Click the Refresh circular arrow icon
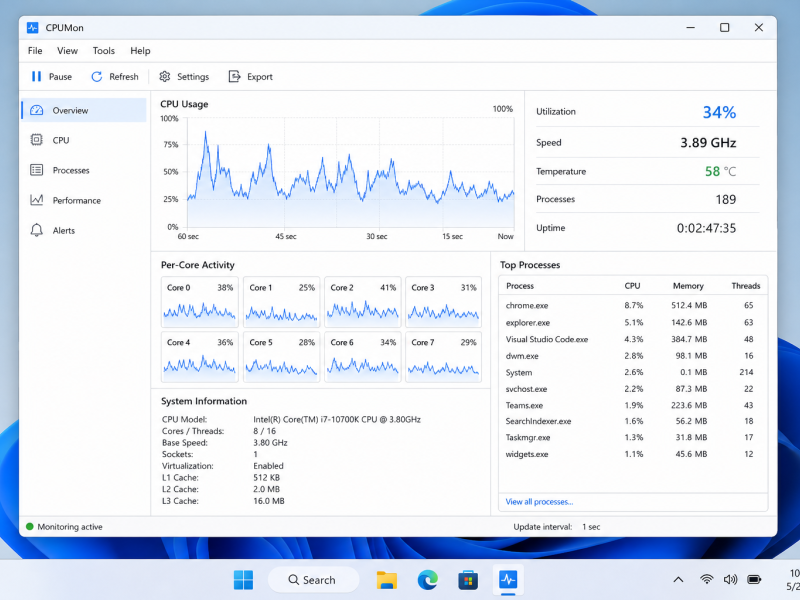 tap(96, 77)
